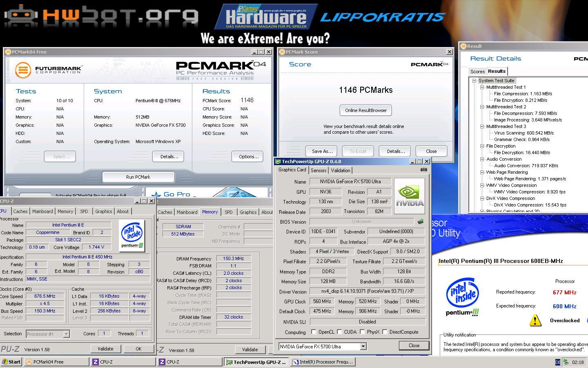Switch to PCMark04 Free taskbar item
Viewport: 588px width, 368px height.
pos(56,362)
